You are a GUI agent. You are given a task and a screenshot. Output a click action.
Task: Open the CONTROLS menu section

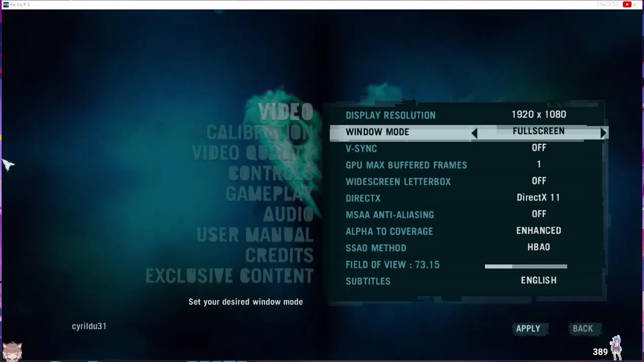pos(271,173)
